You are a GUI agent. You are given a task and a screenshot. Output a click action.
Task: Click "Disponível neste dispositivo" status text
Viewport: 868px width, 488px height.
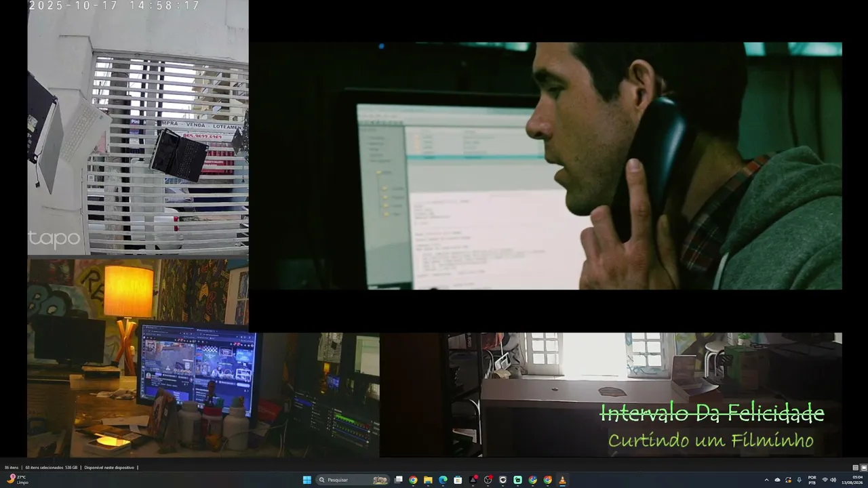(x=109, y=468)
